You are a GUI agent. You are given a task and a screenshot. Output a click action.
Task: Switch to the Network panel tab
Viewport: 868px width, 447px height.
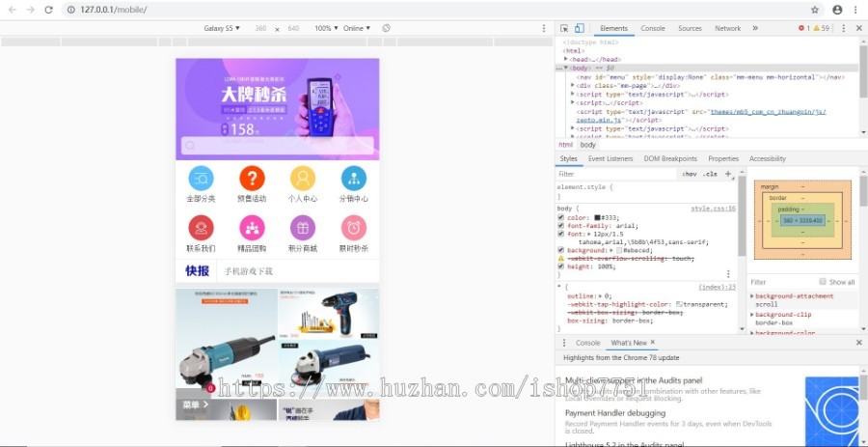click(727, 28)
